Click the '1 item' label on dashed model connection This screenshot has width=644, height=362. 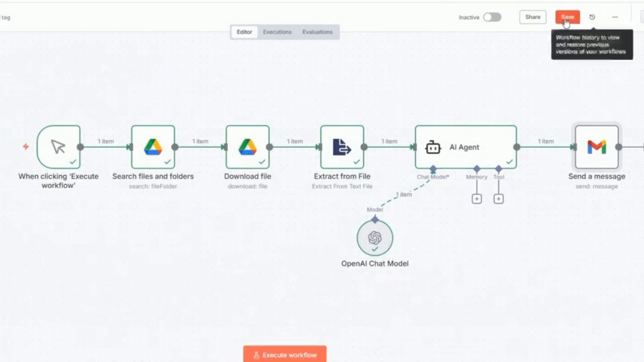coord(404,195)
